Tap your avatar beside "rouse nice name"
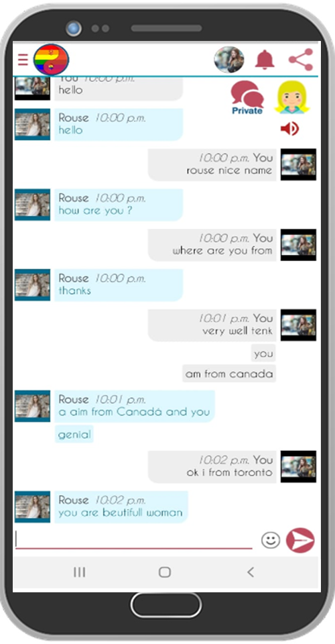The width and height of the screenshot is (335, 644). [298, 164]
